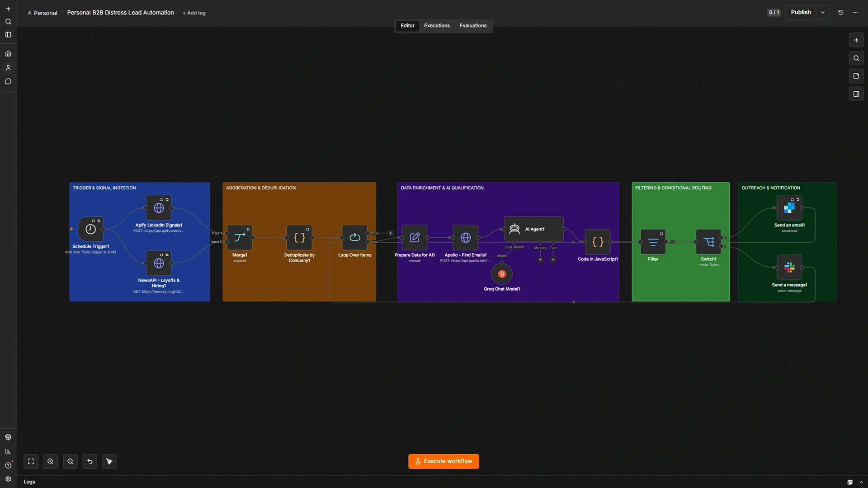Screen dimensions: 868x488
Task: Expand the Publish dropdown arrow
Action: pyautogui.click(x=823, y=13)
